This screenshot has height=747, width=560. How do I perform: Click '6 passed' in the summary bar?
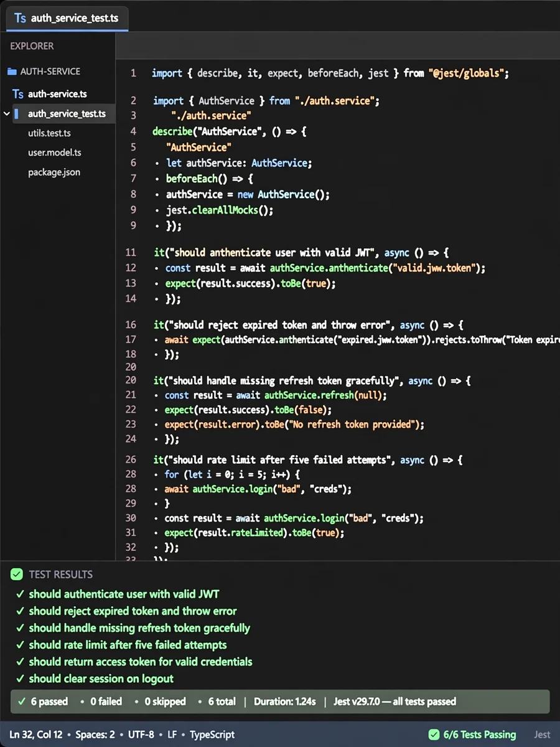point(49,702)
